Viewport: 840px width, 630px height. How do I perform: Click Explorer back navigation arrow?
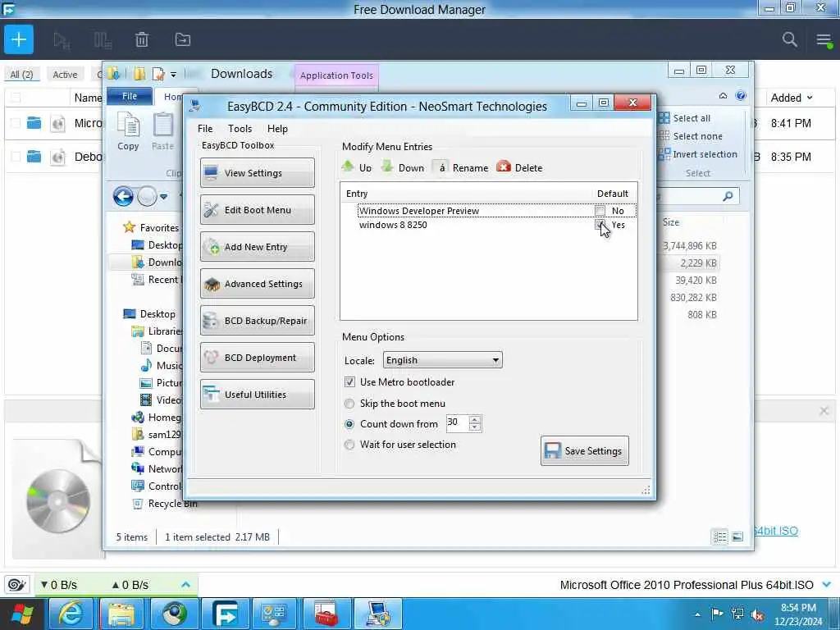click(x=123, y=197)
